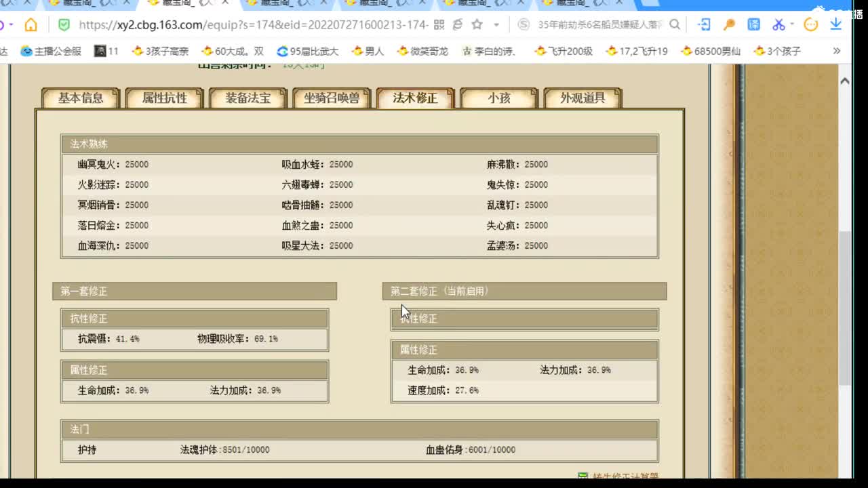Open the 3个孩子 bookmark
The image size is (868, 488).
(777, 51)
